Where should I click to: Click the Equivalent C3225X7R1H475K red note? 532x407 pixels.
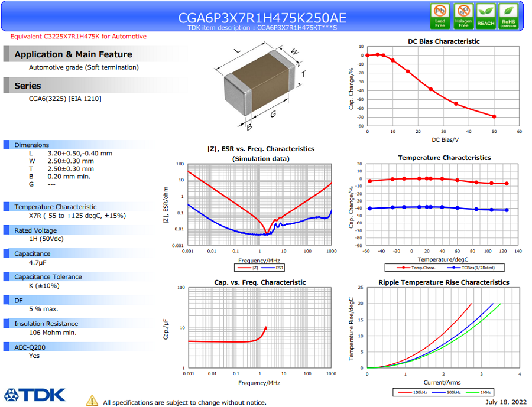79,37
